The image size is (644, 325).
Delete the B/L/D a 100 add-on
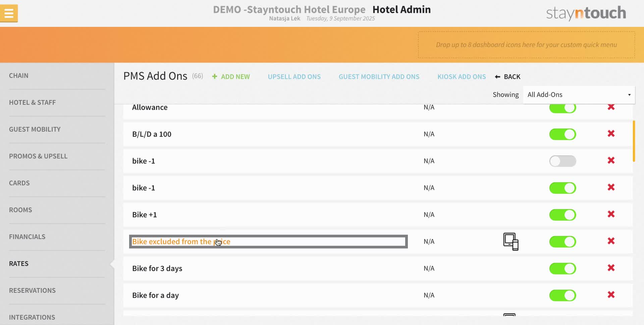click(x=611, y=134)
